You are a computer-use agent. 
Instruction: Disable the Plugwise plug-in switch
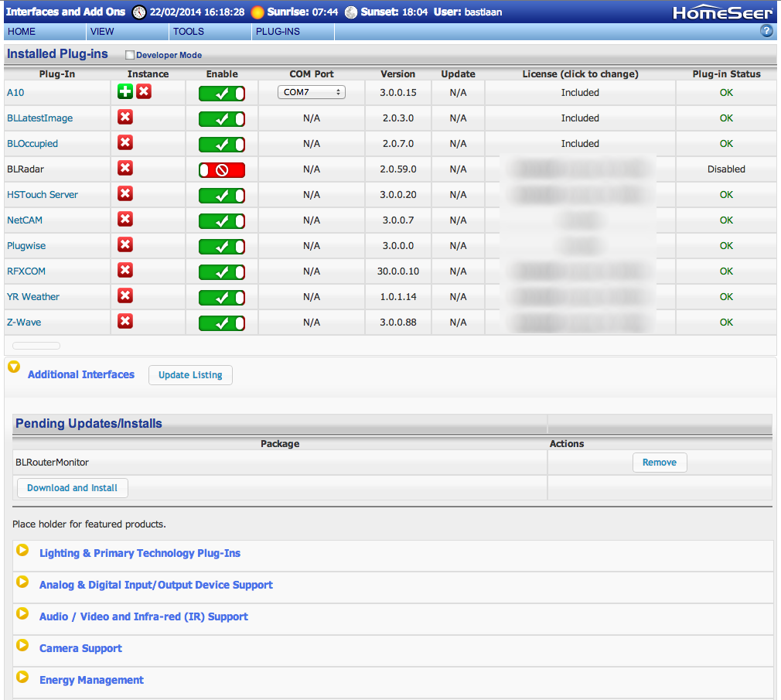coord(222,247)
